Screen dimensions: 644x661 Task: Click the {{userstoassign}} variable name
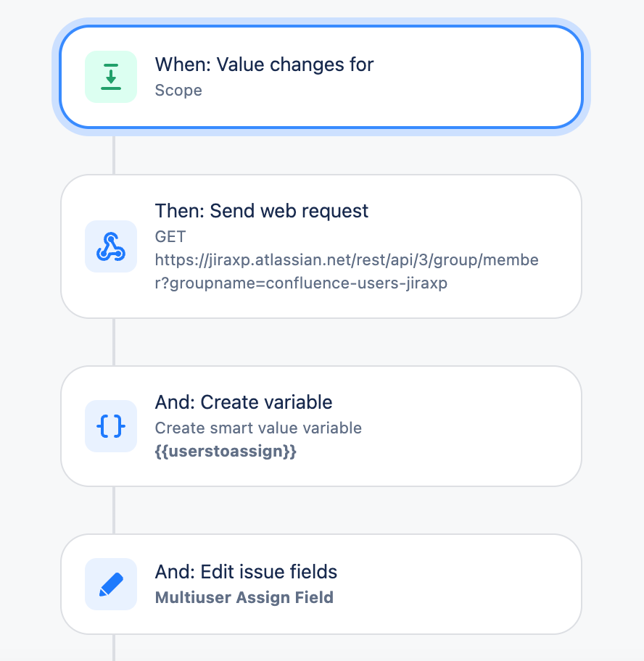click(226, 452)
